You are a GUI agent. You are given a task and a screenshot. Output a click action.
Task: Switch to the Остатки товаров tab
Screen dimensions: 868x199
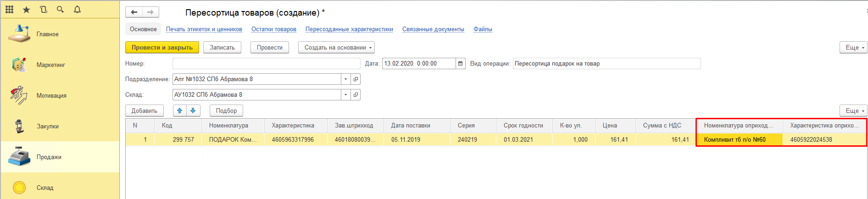[273, 29]
